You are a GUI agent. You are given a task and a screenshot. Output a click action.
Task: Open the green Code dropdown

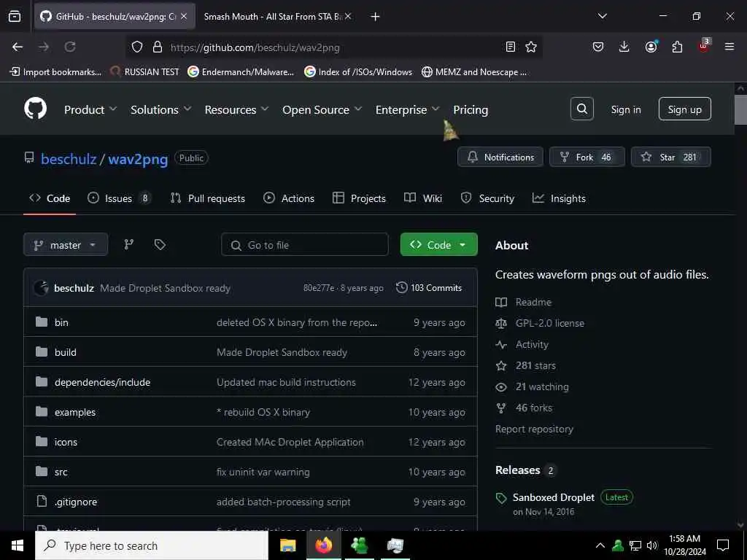click(438, 244)
